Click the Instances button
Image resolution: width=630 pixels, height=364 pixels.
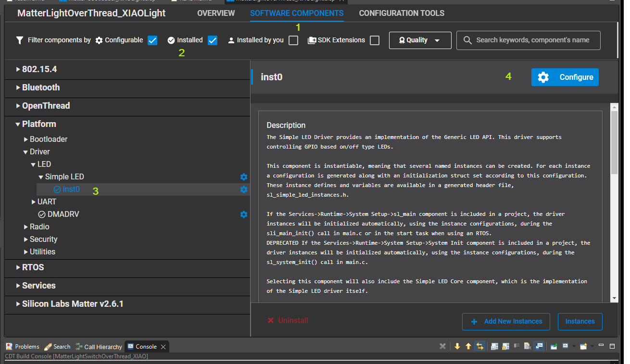580,322
